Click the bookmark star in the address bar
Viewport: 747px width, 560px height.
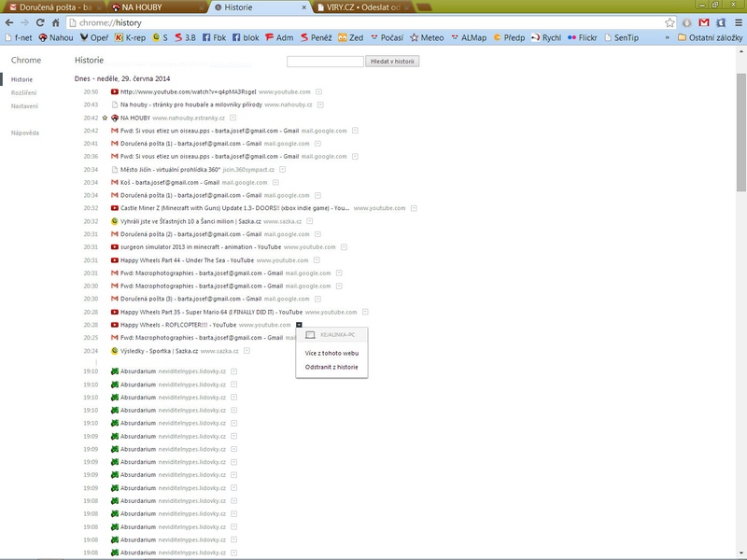669,21
